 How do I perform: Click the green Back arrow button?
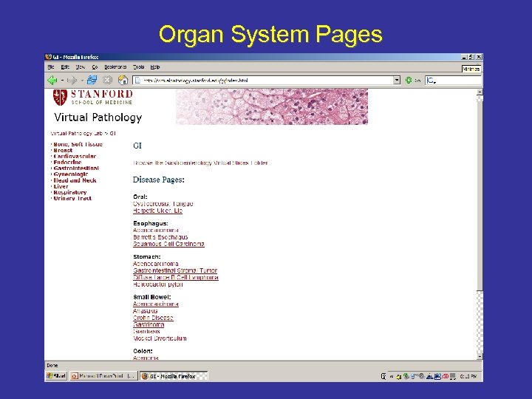coord(52,81)
